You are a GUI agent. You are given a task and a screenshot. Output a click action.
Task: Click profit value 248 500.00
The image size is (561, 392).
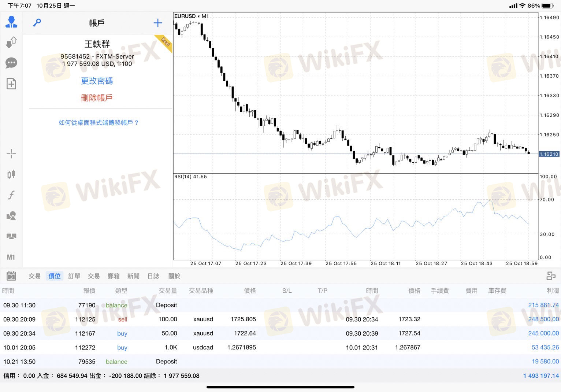pyautogui.click(x=543, y=319)
